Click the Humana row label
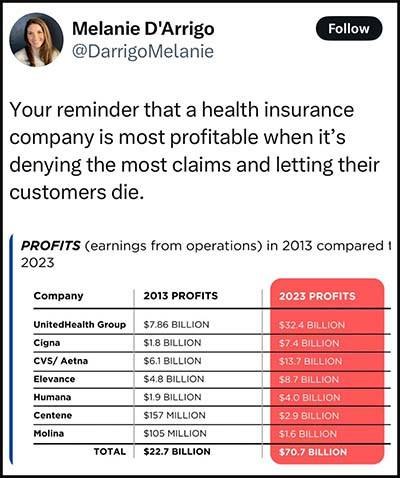 point(52,397)
